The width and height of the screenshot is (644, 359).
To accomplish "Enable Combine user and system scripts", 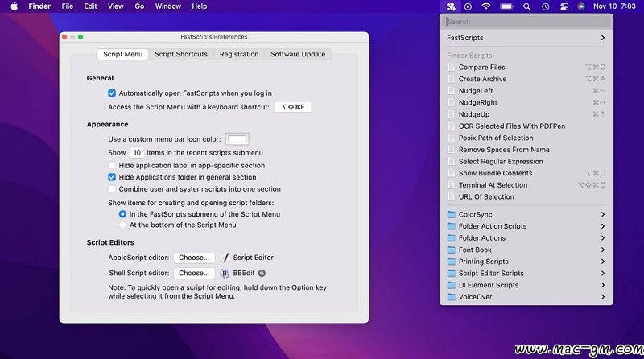I will pos(112,189).
